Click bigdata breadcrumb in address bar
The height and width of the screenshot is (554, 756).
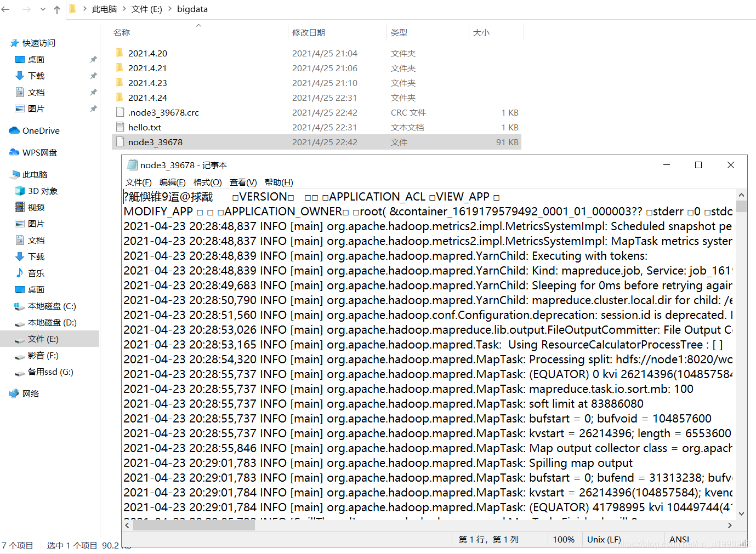tap(192, 9)
